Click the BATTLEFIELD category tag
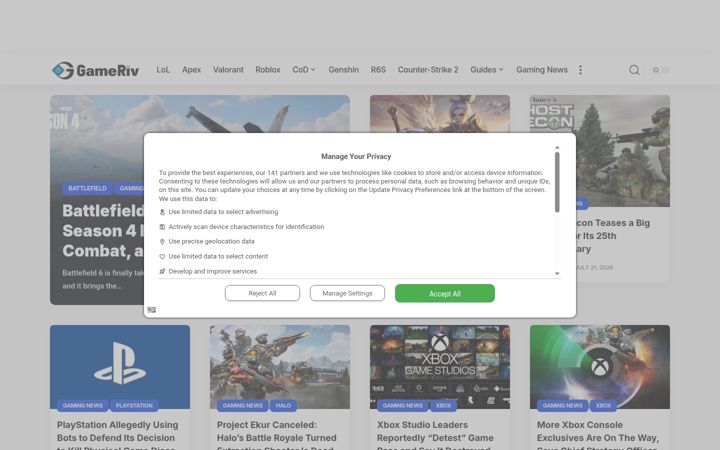Image resolution: width=720 pixels, height=450 pixels. click(87, 188)
